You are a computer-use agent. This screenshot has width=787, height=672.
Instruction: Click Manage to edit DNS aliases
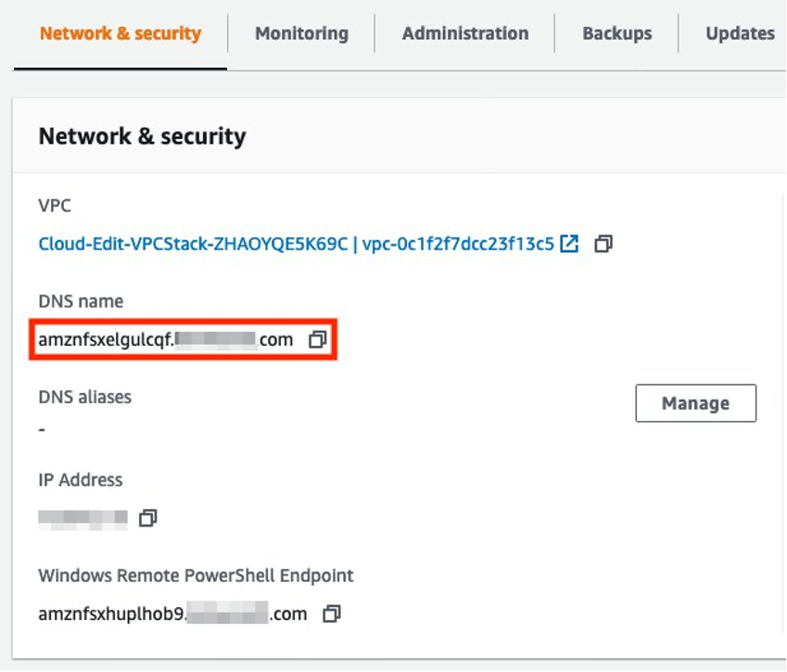(x=695, y=402)
